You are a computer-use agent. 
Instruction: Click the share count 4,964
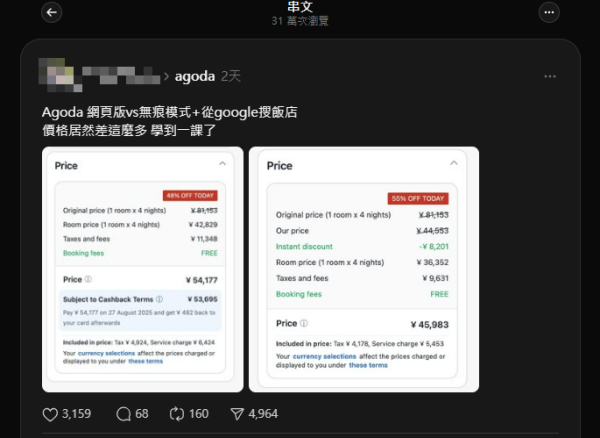(x=263, y=414)
